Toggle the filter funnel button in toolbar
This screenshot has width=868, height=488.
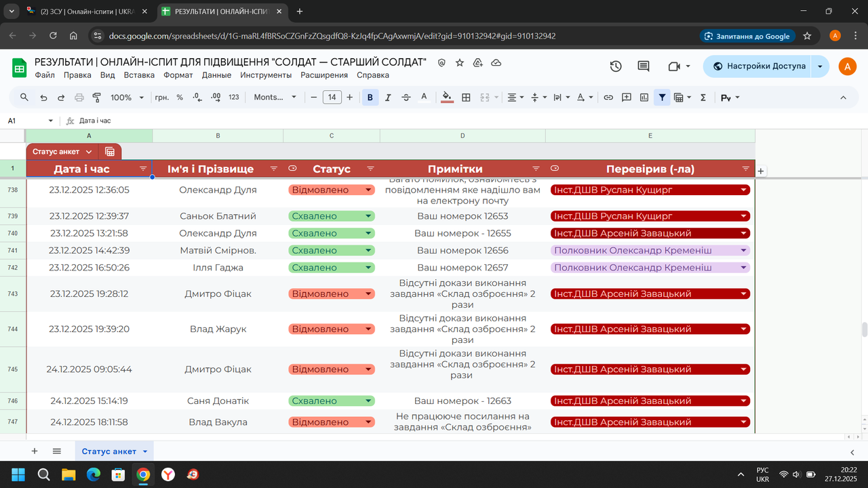coord(663,98)
